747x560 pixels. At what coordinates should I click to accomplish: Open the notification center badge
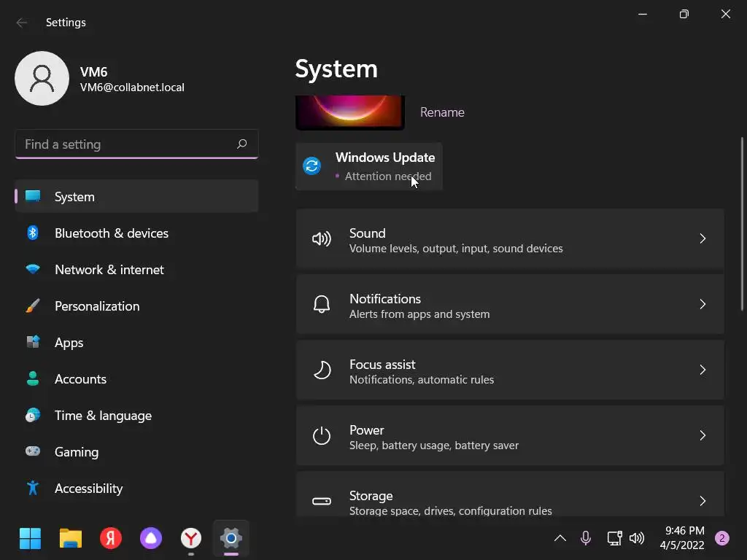722,539
